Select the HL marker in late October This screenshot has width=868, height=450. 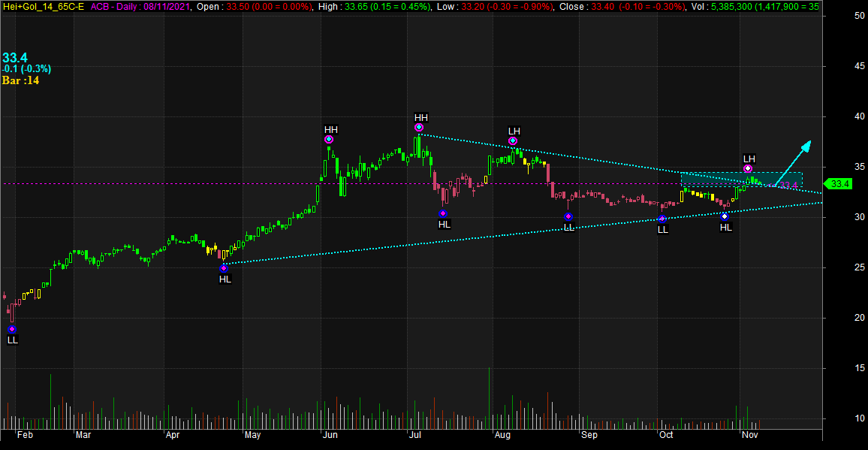[725, 216]
